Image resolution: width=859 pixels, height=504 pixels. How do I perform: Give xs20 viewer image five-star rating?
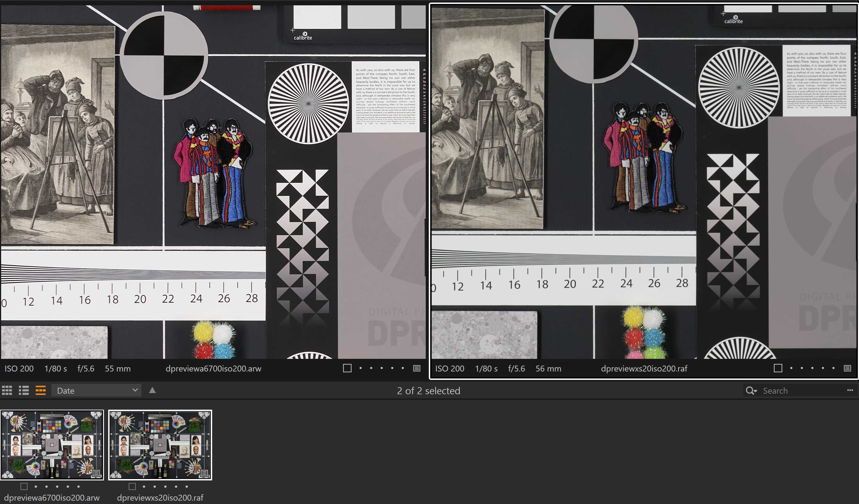tap(833, 368)
